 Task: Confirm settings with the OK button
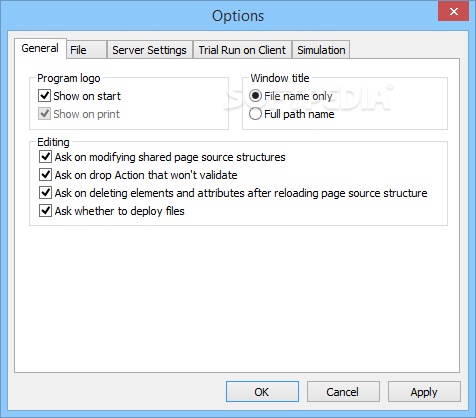[262, 392]
